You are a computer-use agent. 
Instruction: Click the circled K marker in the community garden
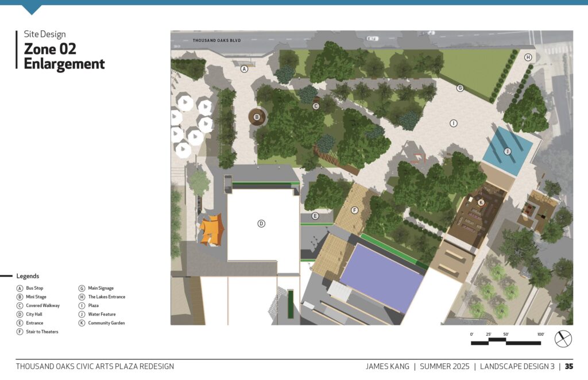pyautogui.click(x=481, y=202)
